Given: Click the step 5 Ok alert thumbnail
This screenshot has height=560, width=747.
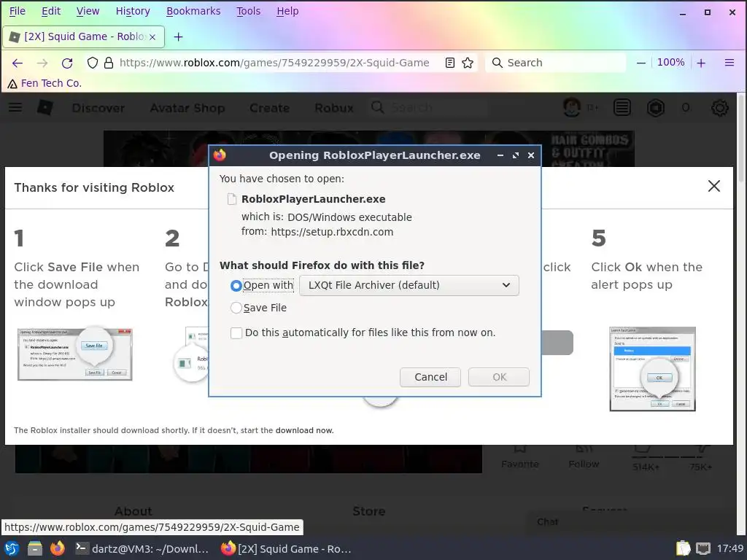Looking at the screenshot, I should coord(652,369).
